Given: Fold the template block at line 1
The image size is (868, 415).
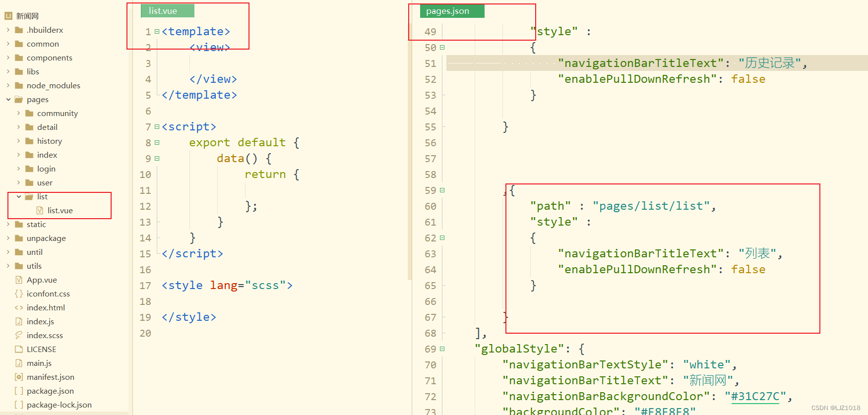Looking at the screenshot, I should (x=157, y=31).
